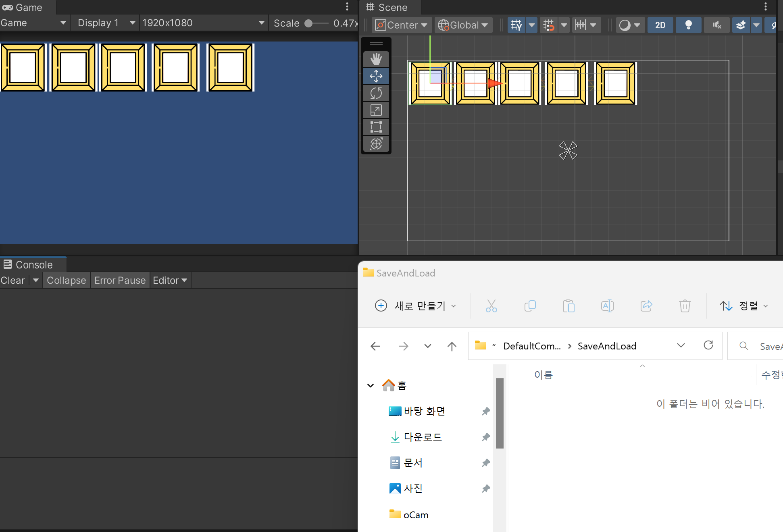Viewport: 783px width, 532px height.
Task: Toggle the 2D view mode button
Action: coord(660,25)
